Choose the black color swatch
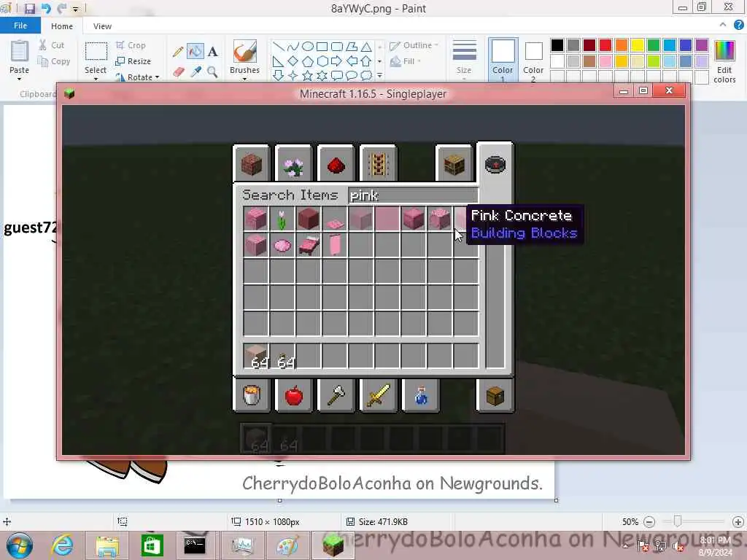The image size is (747, 560). [x=557, y=44]
